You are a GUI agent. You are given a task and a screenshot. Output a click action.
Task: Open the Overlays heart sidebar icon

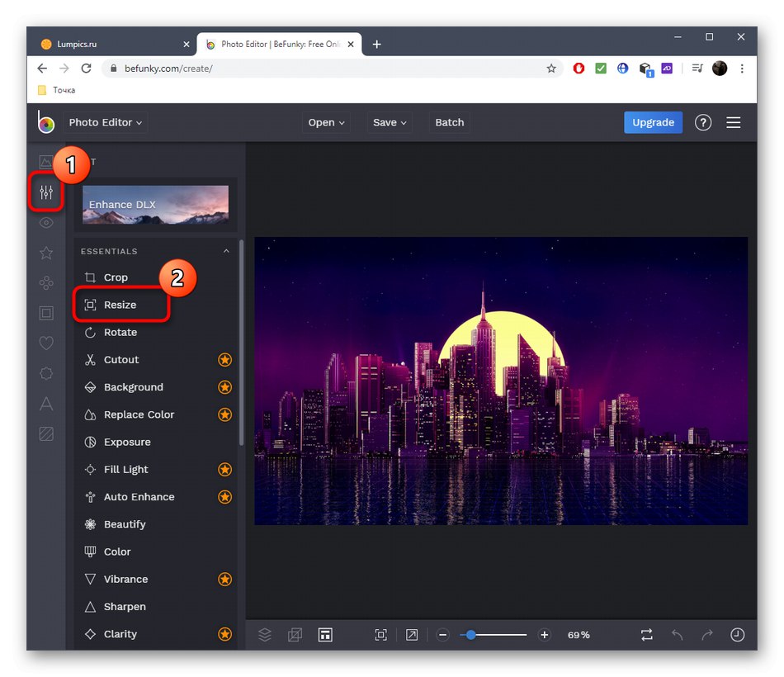[46, 343]
